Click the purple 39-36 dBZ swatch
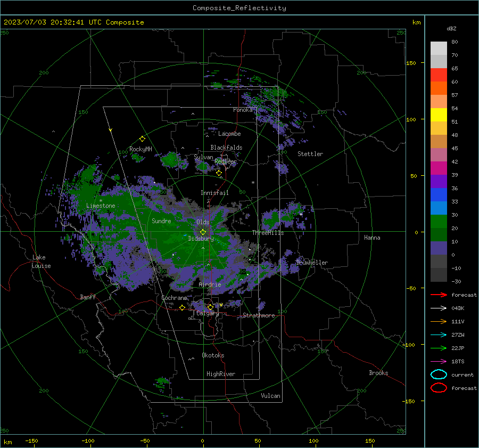Screen dimensions: 479x448 coord(439,181)
